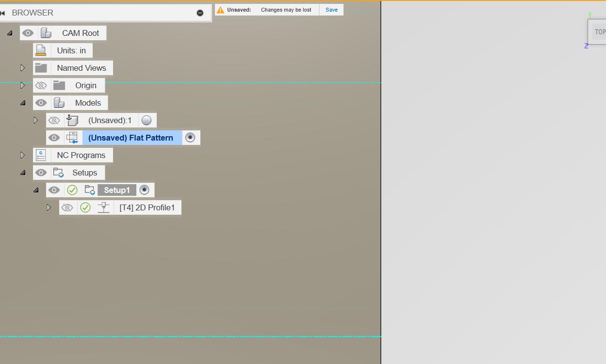Click the Named Views folder icon

41,68
